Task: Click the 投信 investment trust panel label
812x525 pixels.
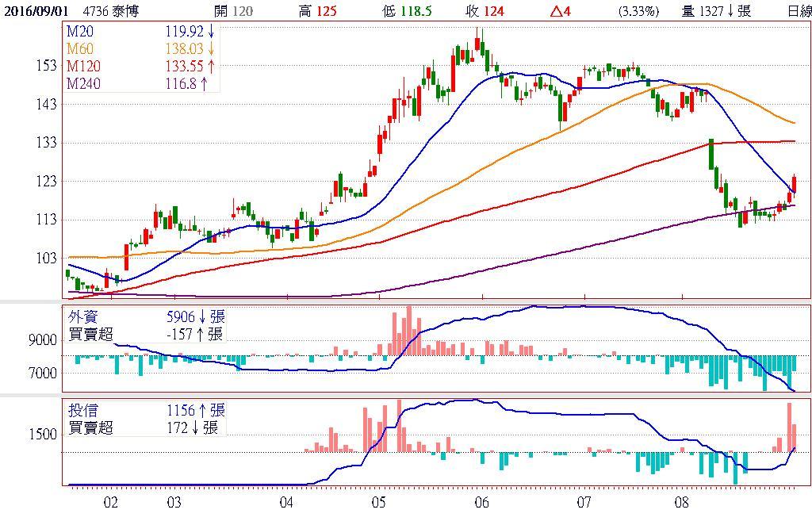Action: (x=84, y=411)
